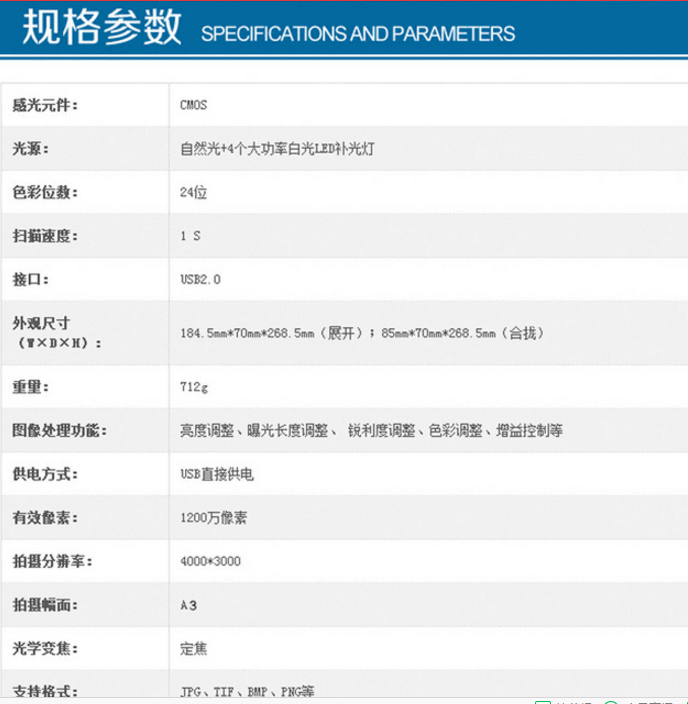Click the 712g weight value
This screenshot has height=704, width=688.
(194, 386)
